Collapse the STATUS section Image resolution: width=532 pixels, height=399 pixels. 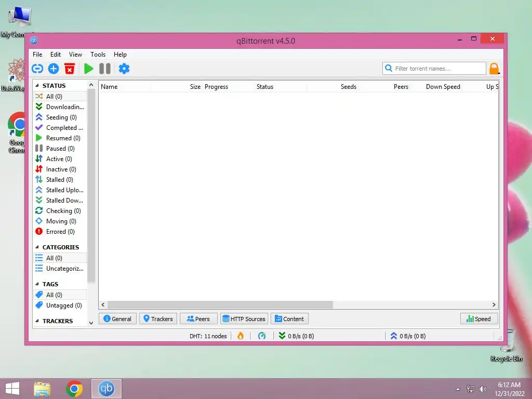pos(37,86)
